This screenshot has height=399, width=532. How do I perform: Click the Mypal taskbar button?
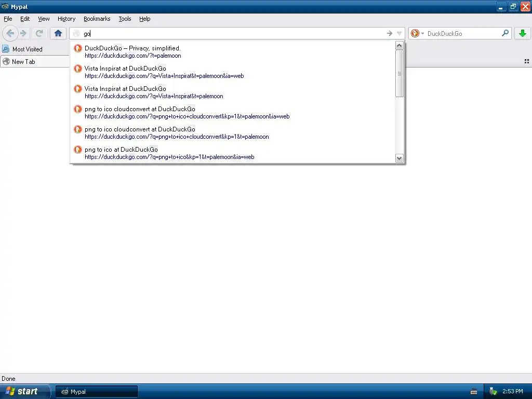pyautogui.click(x=96, y=392)
